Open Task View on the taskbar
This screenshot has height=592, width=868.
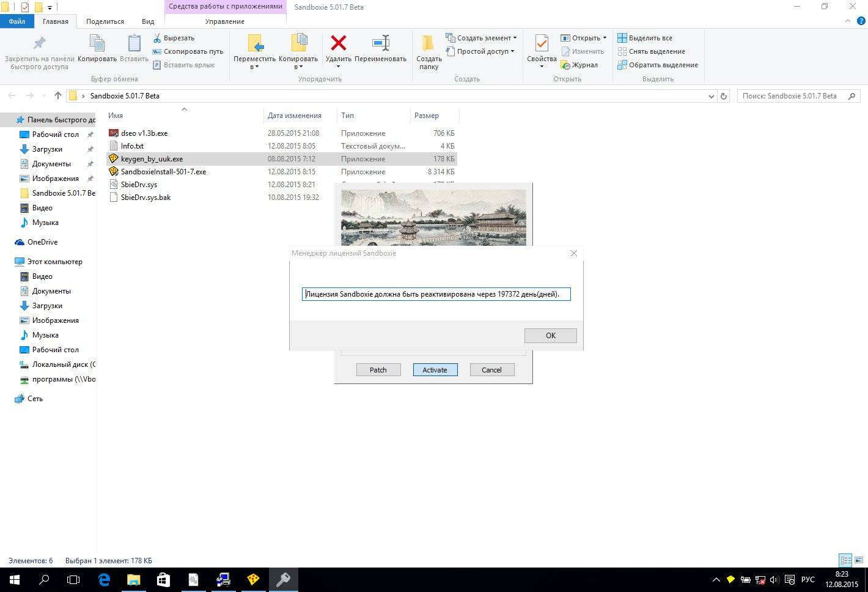pyautogui.click(x=73, y=580)
